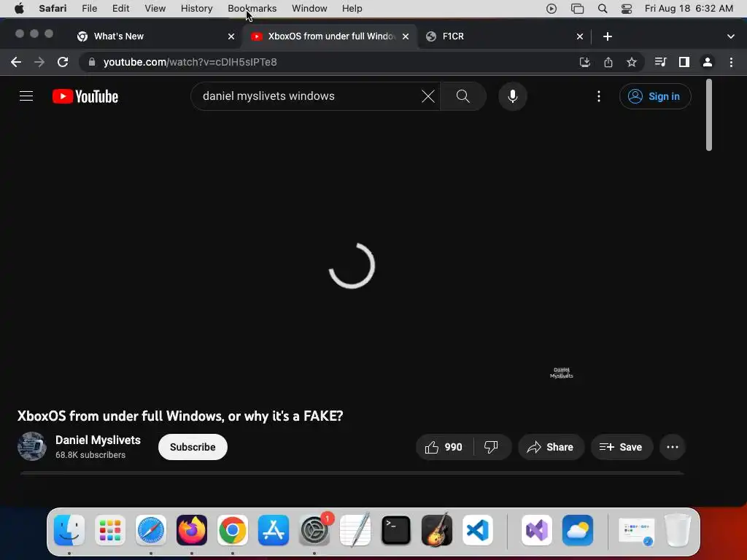Click the YouTube logo

point(85,96)
